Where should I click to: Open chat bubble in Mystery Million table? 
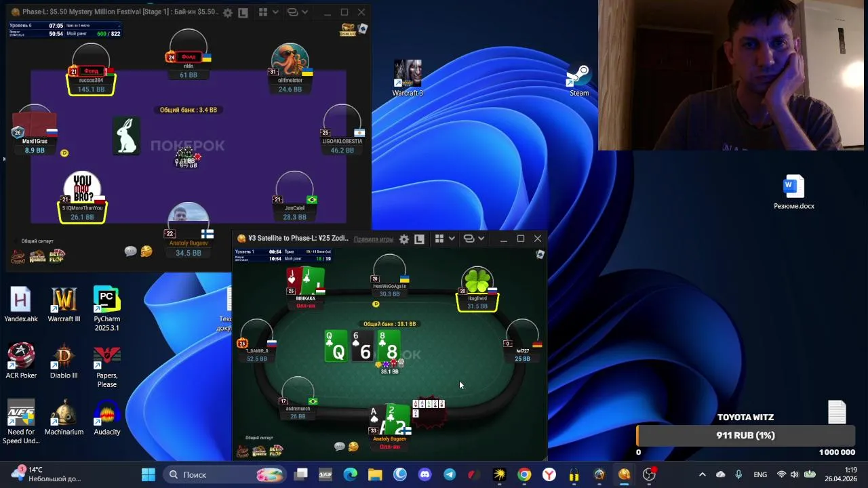[x=130, y=251]
